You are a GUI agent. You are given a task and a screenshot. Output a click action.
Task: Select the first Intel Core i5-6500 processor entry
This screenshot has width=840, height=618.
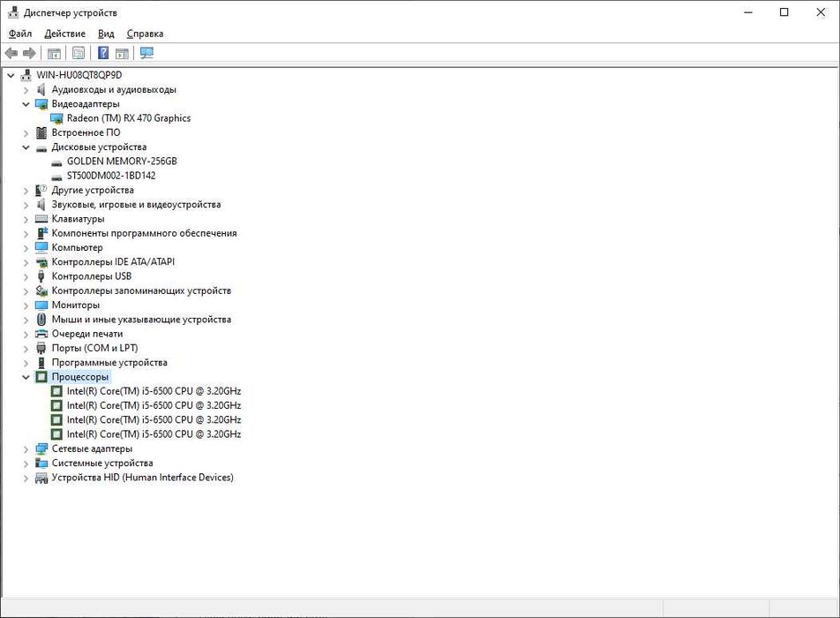154,391
